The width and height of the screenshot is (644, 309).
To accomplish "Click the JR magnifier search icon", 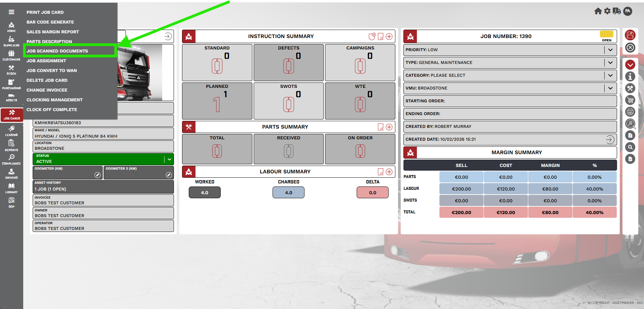I will 630,124.
